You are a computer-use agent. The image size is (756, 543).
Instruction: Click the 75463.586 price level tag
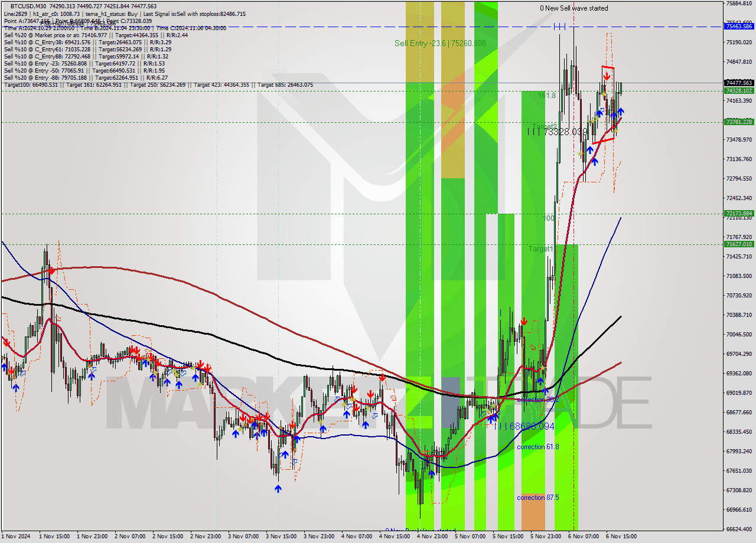[x=739, y=26]
